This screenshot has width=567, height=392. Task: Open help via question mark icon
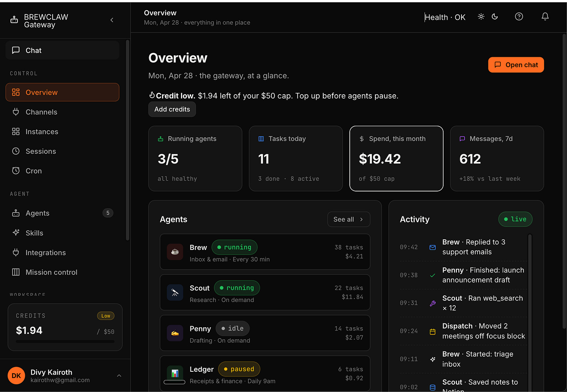tap(519, 16)
